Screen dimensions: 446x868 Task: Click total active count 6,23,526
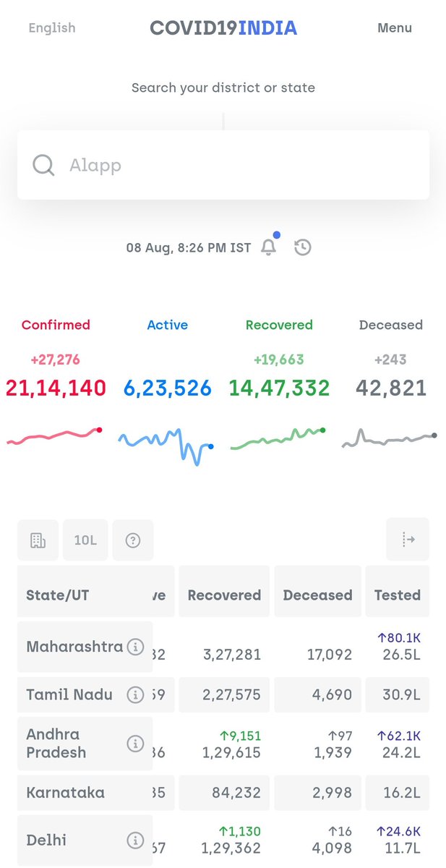(x=168, y=388)
